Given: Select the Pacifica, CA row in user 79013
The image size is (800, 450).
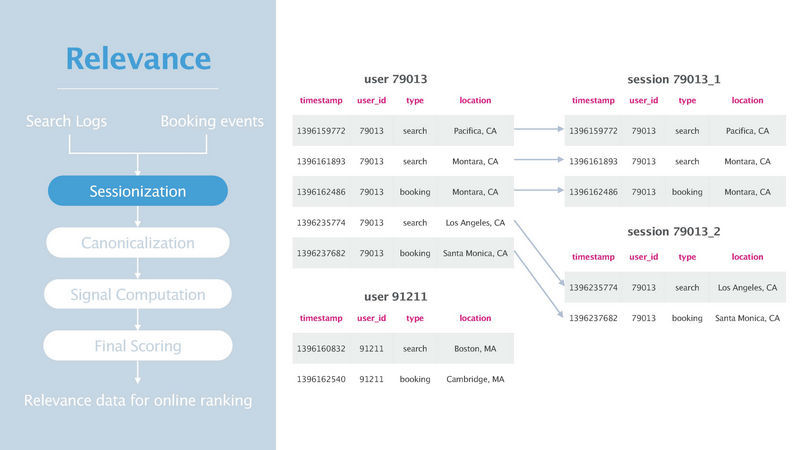Looking at the screenshot, I should click(403, 131).
